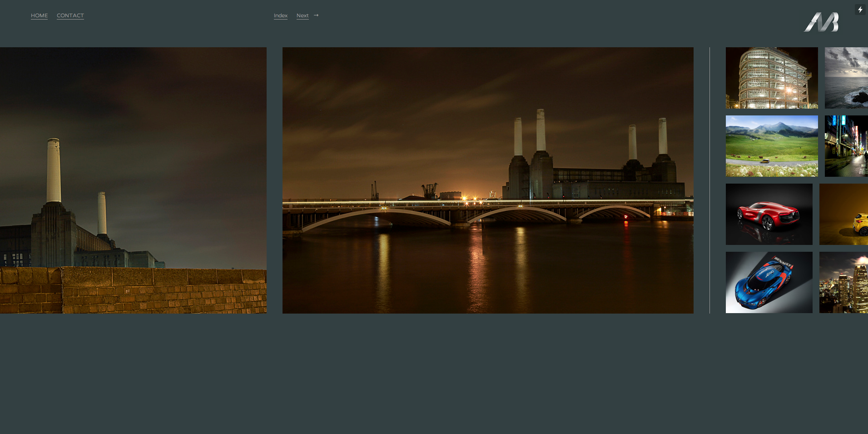The image size is (868, 434).
Task: Click the white chimney in the left photo
Action: (54, 170)
